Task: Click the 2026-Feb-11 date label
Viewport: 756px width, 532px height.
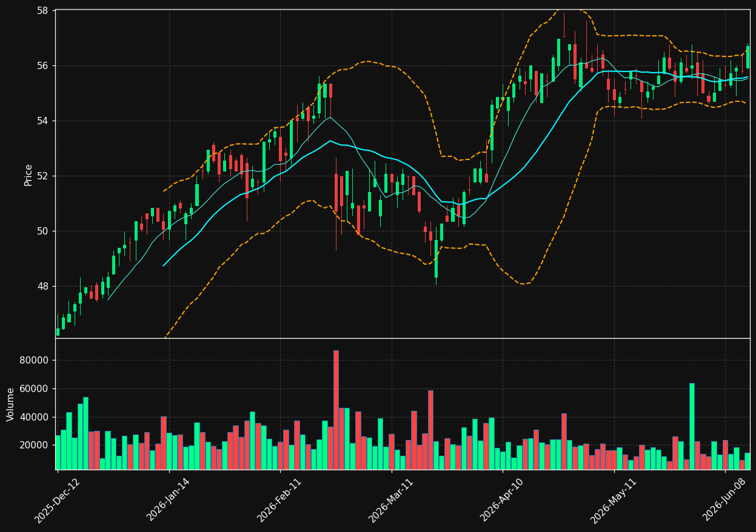Action: (280, 500)
